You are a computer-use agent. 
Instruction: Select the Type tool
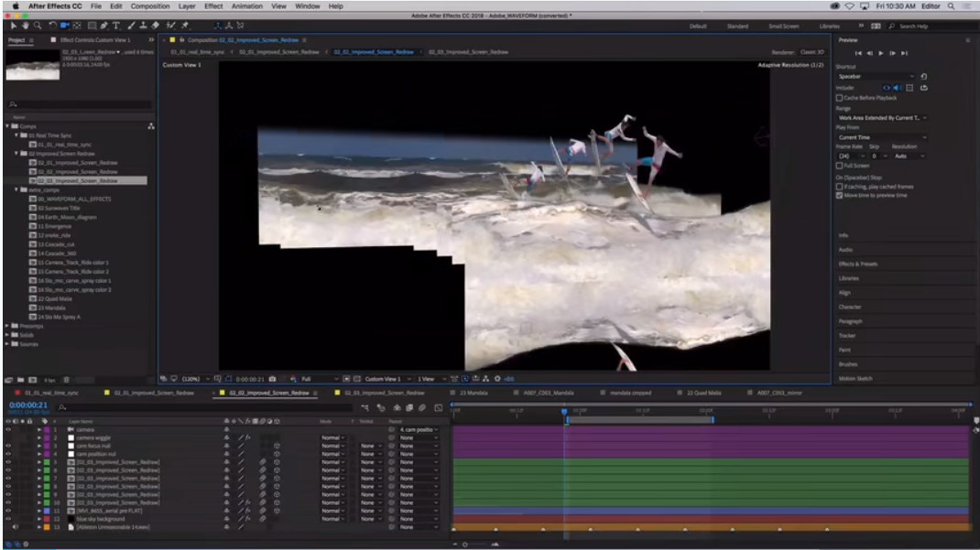click(x=115, y=25)
